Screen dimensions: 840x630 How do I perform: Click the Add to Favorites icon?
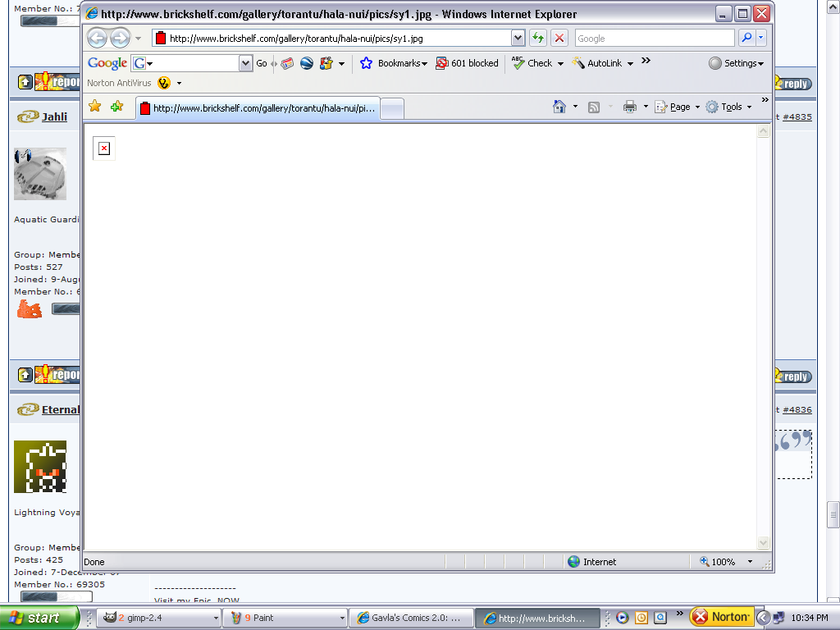116,107
